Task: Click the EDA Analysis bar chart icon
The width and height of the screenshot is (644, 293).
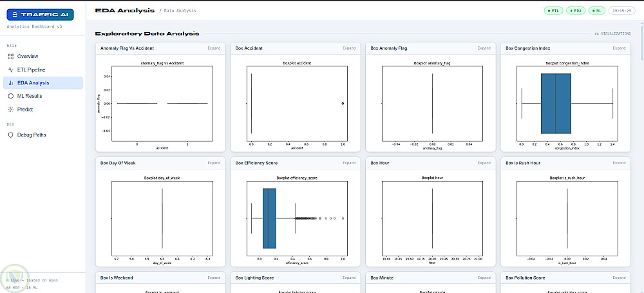Action: point(11,83)
